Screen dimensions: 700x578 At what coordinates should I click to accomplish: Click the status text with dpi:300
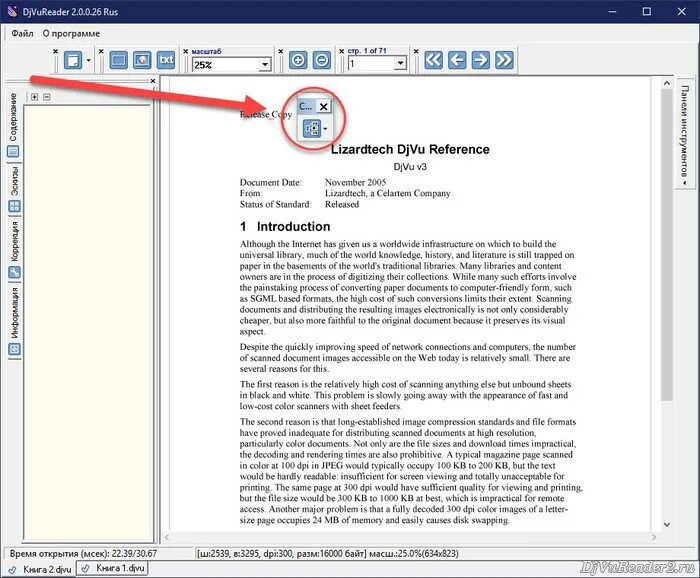(328, 553)
